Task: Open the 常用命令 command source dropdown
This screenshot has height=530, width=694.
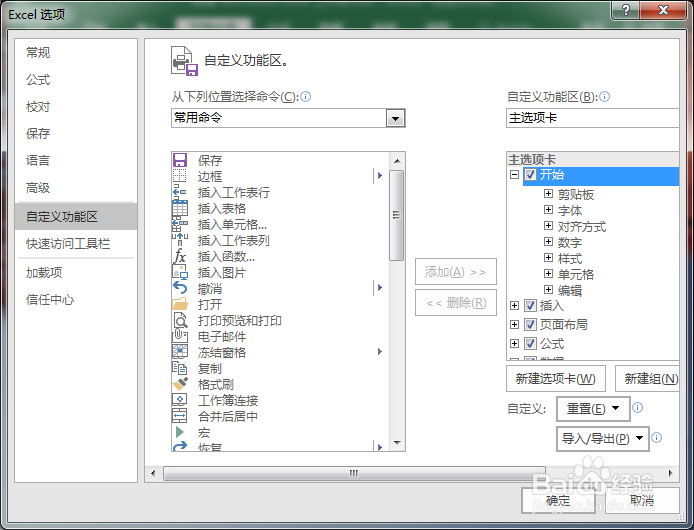Action: point(395,118)
